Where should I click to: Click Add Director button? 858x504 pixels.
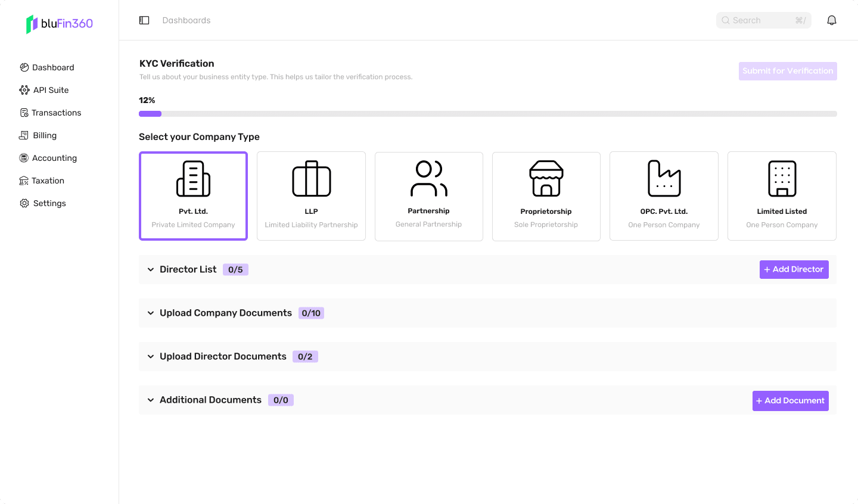point(794,269)
